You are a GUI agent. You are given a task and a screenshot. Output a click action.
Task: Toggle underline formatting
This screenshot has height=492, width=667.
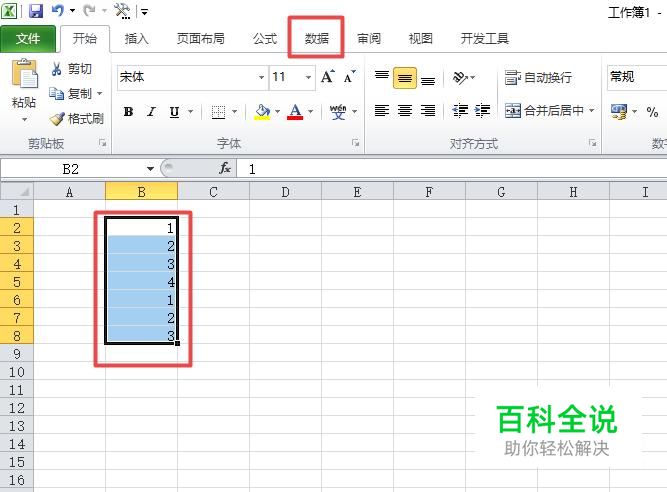coord(174,112)
